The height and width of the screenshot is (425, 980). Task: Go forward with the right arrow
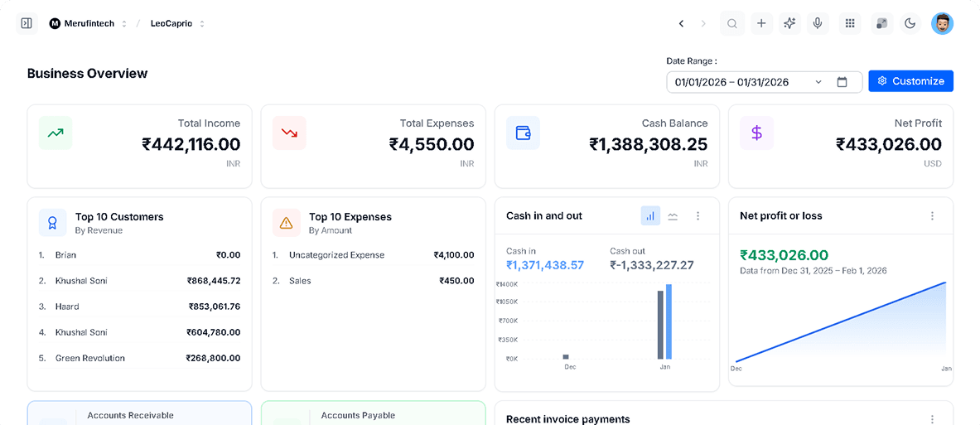[703, 24]
